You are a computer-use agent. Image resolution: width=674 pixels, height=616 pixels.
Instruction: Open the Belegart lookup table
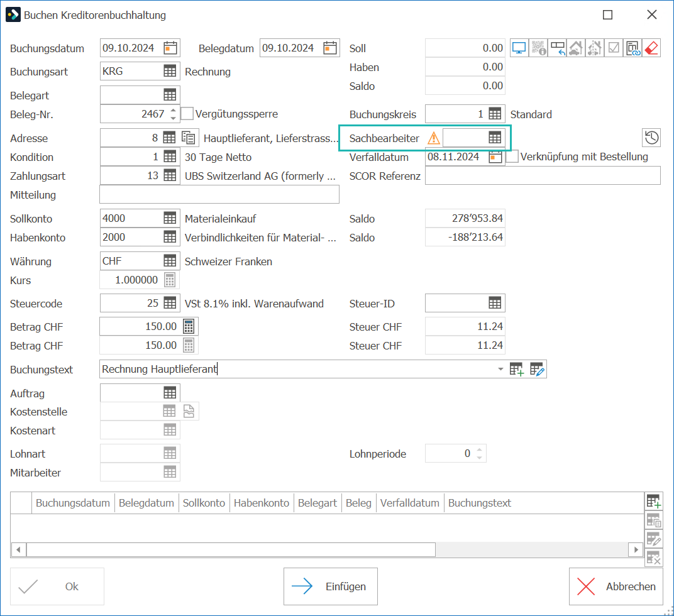170,95
